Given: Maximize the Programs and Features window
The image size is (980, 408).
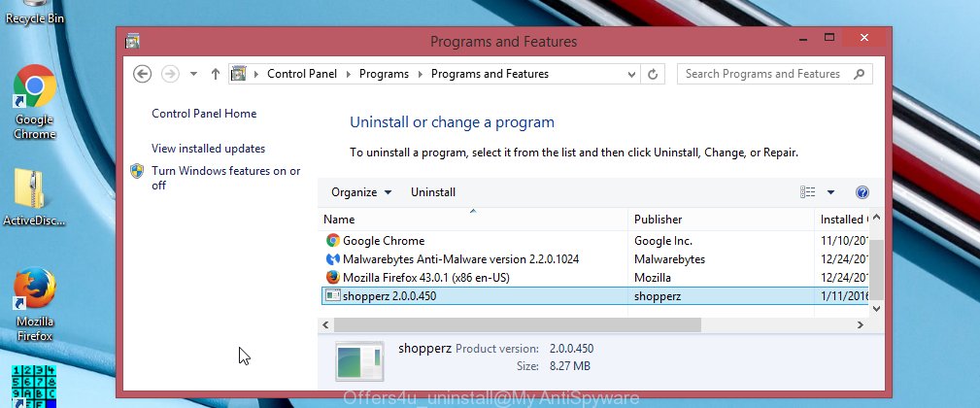Looking at the screenshot, I should click(x=829, y=38).
